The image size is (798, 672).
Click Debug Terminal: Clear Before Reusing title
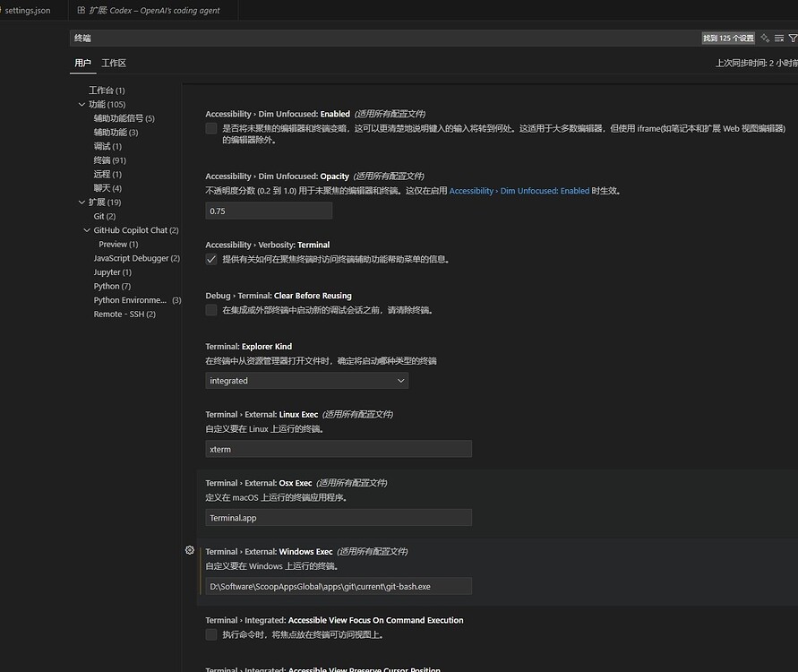(279, 296)
